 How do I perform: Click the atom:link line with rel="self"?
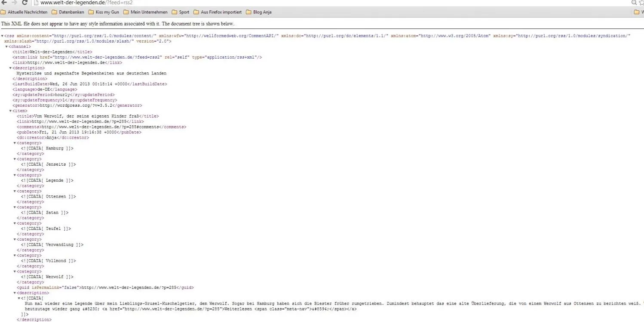(137, 57)
